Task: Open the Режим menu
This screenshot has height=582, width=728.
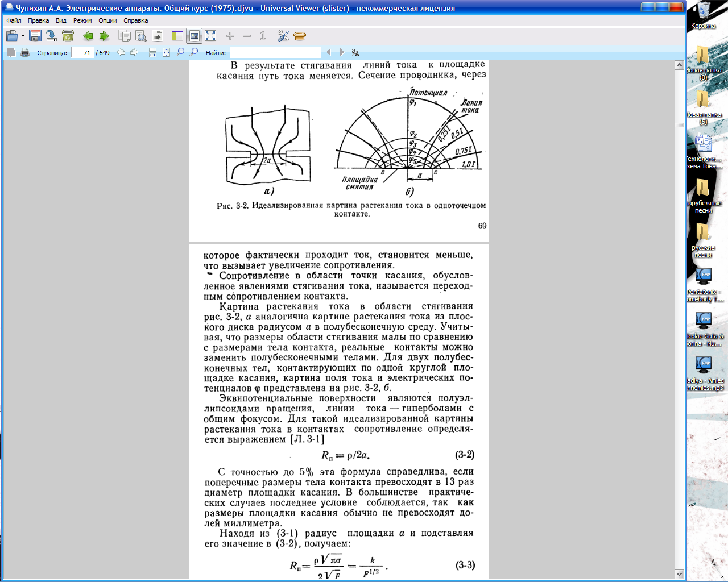Action: tap(82, 20)
